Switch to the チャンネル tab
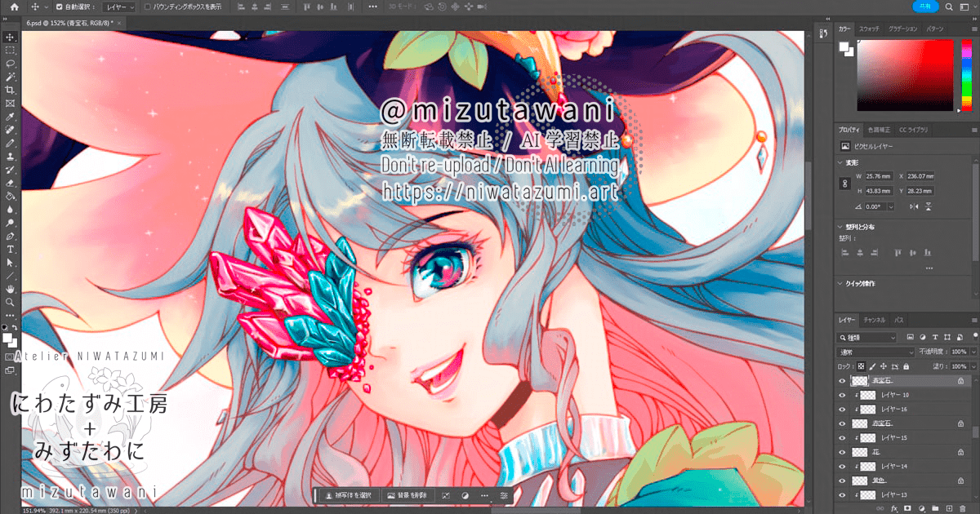This screenshot has width=980, height=514. pyautogui.click(x=875, y=321)
